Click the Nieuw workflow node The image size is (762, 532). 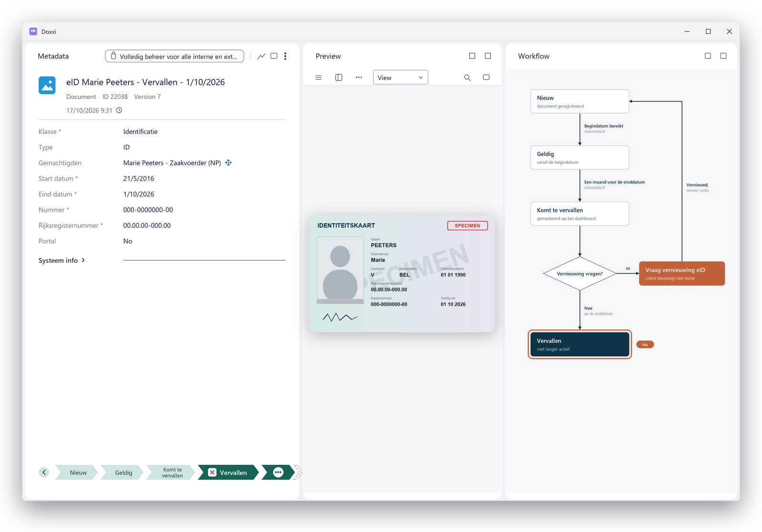[580, 101]
